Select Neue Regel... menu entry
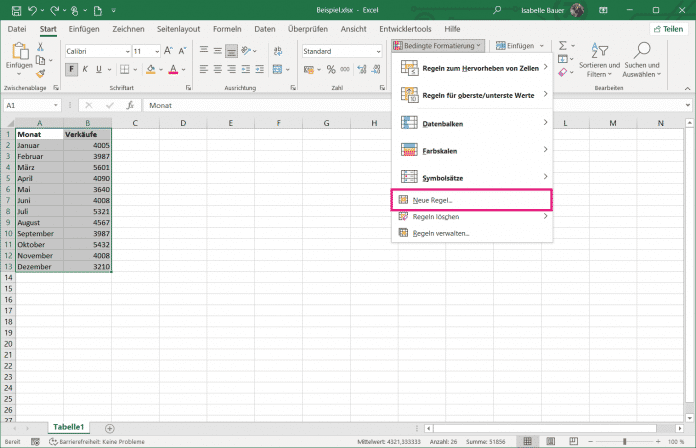The image size is (696, 448). (472, 200)
